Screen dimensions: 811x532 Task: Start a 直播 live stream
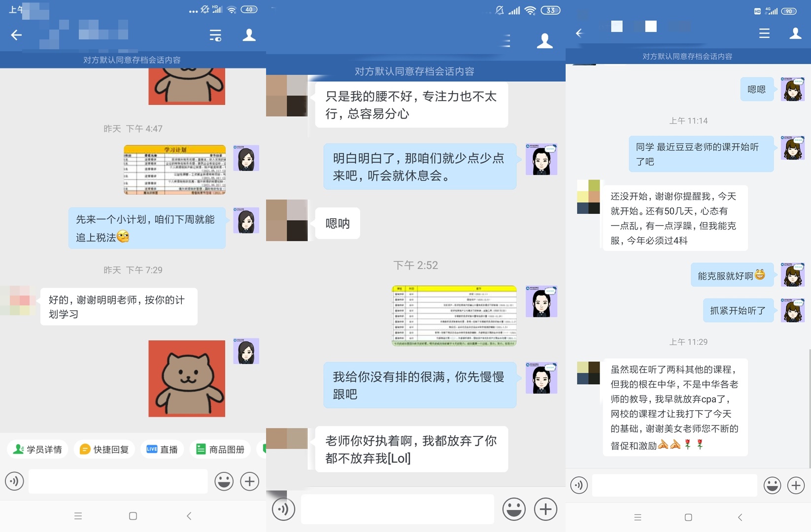pyautogui.click(x=162, y=449)
